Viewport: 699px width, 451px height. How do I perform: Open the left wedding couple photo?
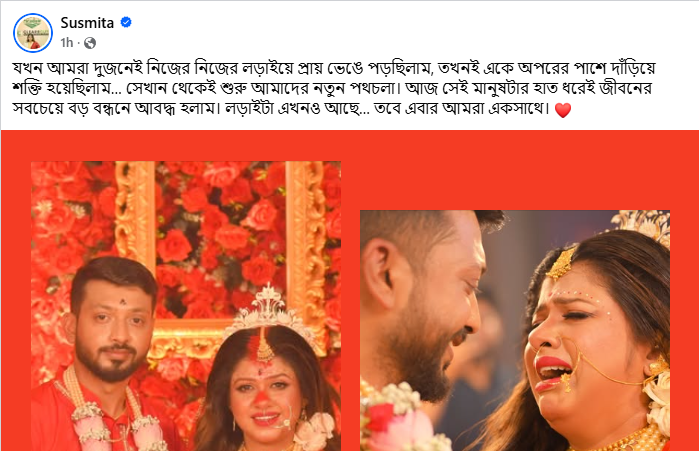pos(186,306)
